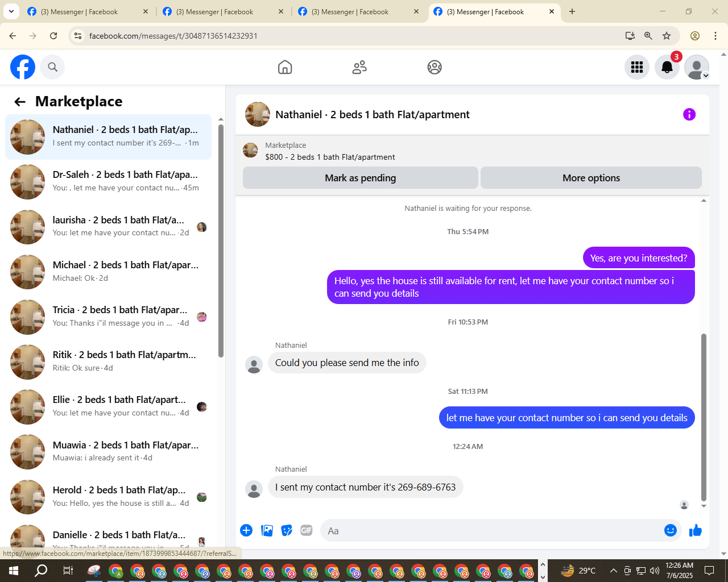Open more actions plus icon in composer
This screenshot has width=728, height=582.
[246, 530]
